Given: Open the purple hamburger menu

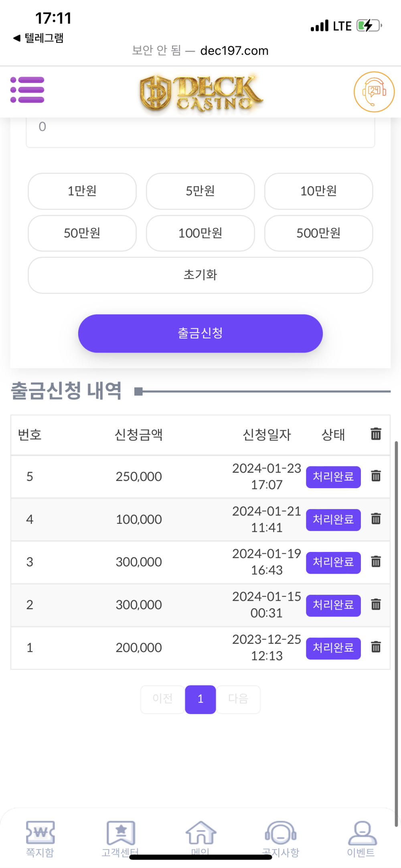Looking at the screenshot, I should 27,90.
